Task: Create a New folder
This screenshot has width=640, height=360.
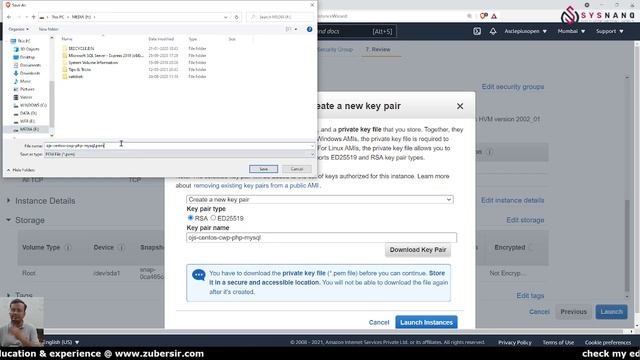Action: 48,29
